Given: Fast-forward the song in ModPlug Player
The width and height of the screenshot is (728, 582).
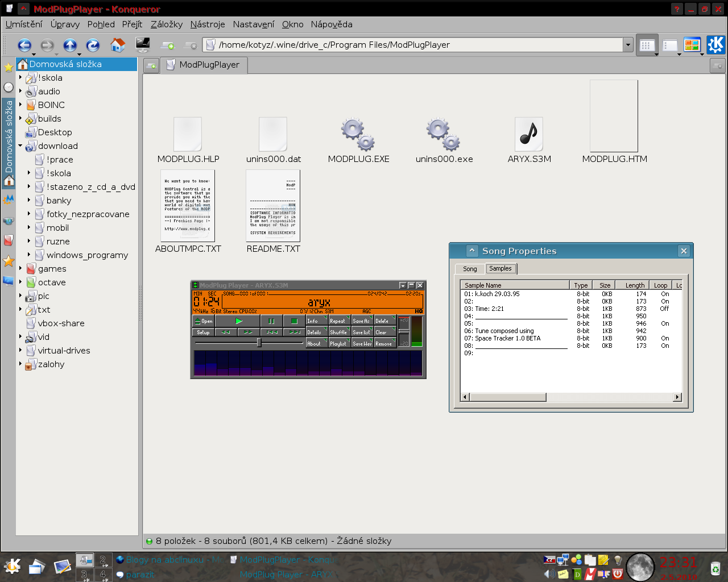Looking at the screenshot, I should pos(249,332).
